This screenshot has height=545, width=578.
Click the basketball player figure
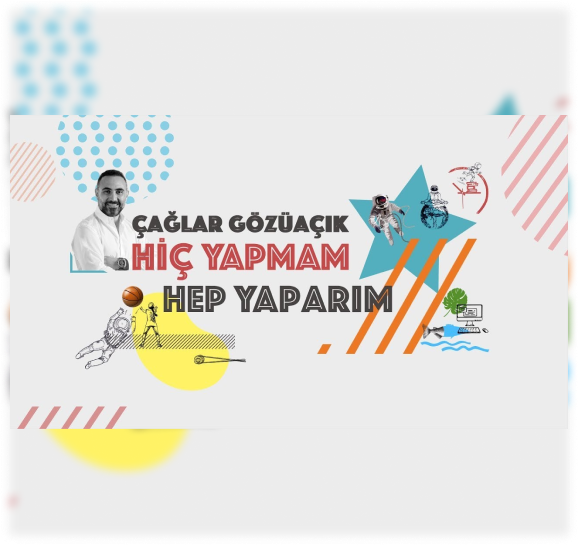[x=148, y=324]
